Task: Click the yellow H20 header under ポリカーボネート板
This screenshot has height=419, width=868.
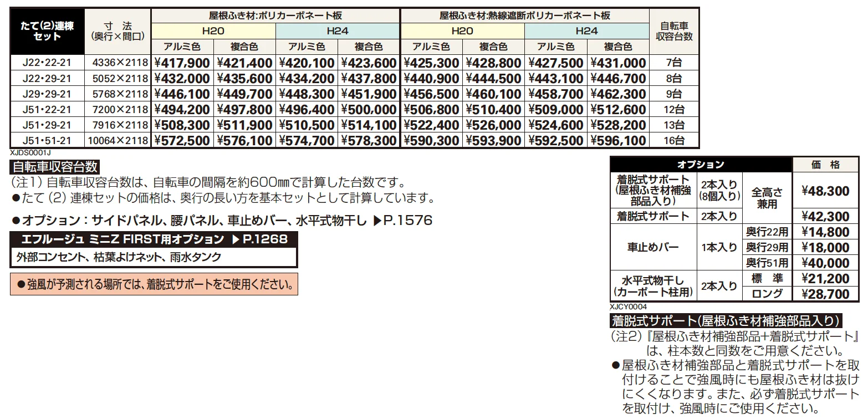Action: pos(213,31)
